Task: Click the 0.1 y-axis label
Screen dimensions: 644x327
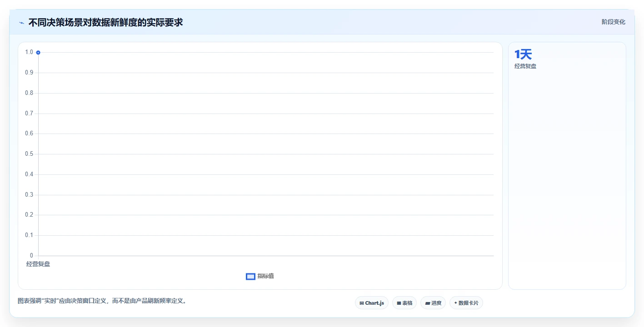Action: tap(29, 235)
